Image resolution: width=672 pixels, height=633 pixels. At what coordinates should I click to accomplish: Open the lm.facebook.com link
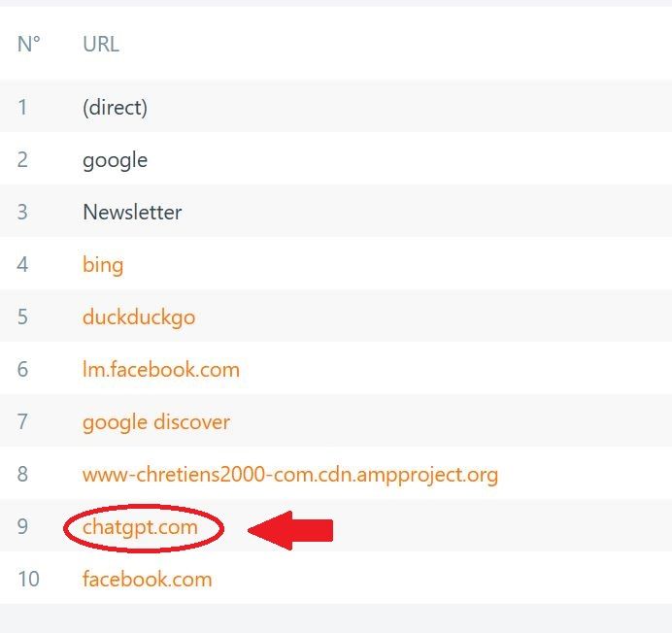(161, 370)
